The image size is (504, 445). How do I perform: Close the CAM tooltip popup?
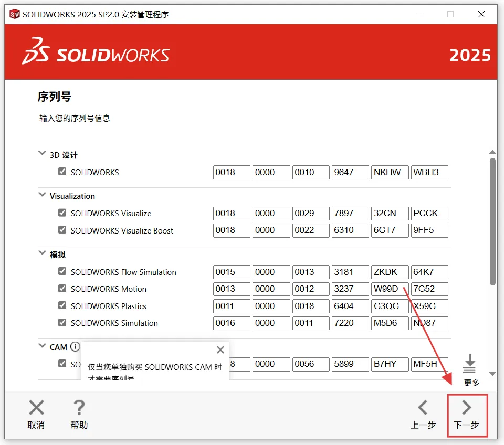tap(220, 349)
